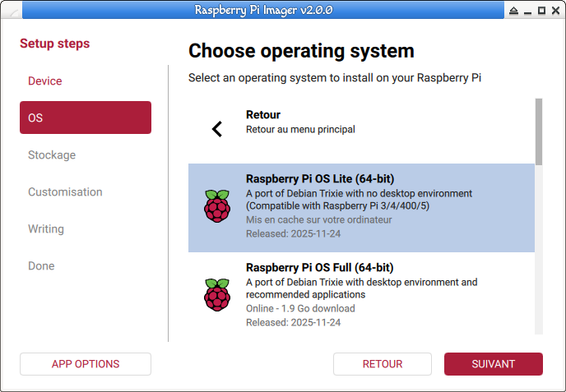Image resolution: width=566 pixels, height=392 pixels.
Task: Choose Raspberry Pi OS Full (64-bit)
Action: pyautogui.click(x=361, y=295)
